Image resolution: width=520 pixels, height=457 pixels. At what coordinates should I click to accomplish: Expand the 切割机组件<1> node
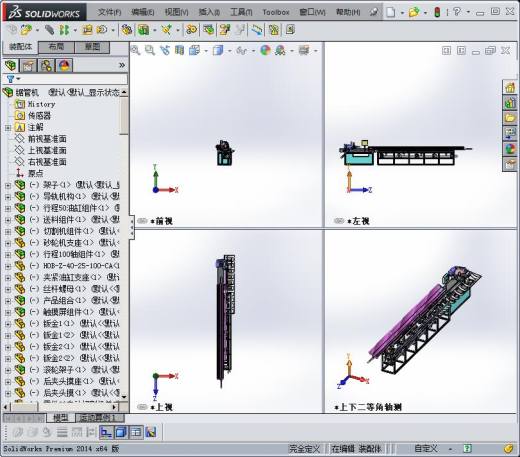[8, 231]
